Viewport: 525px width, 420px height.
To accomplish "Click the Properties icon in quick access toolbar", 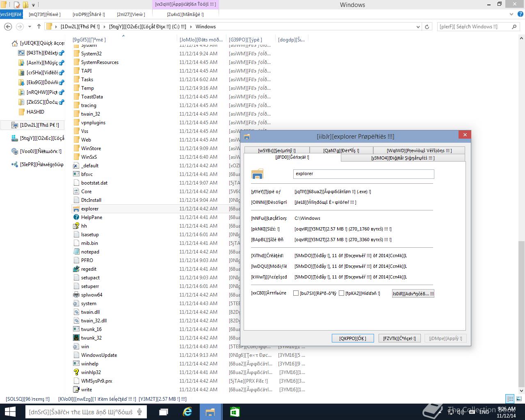I will 17,5.
